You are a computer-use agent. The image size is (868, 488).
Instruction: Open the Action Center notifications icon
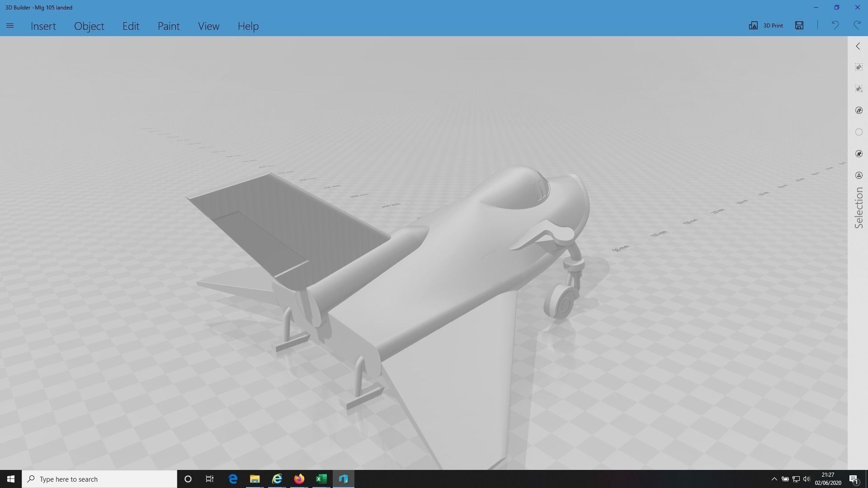pyautogui.click(x=854, y=479)
